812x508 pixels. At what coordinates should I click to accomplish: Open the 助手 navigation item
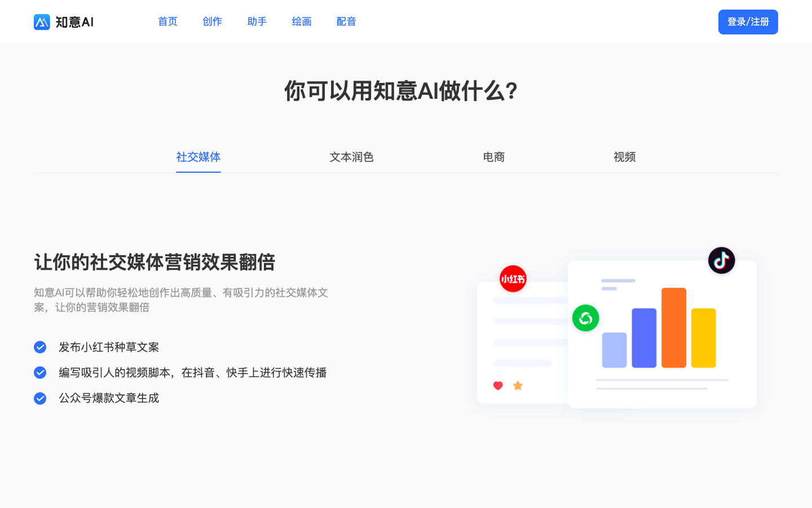click(257, 21)
